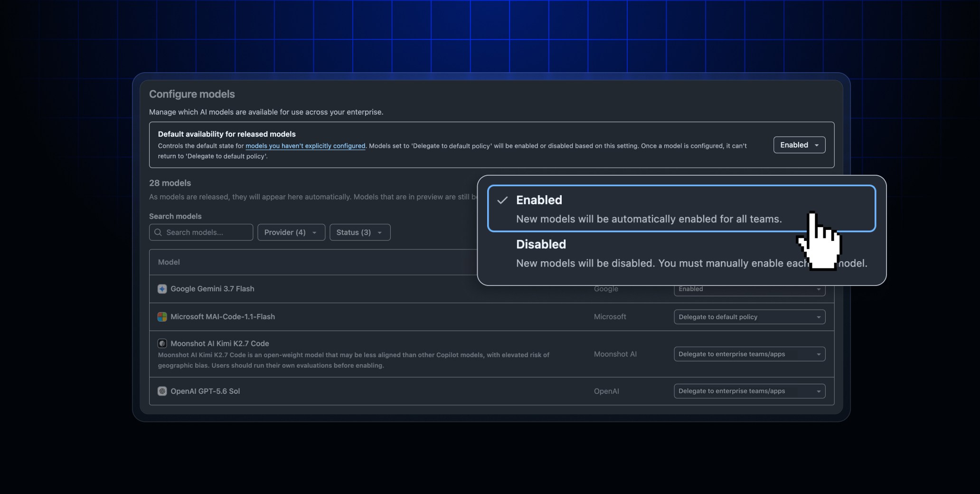Select the Enabled option in the popup menu
The width and height of the screenshot is (980, 494).
(681, 209)
